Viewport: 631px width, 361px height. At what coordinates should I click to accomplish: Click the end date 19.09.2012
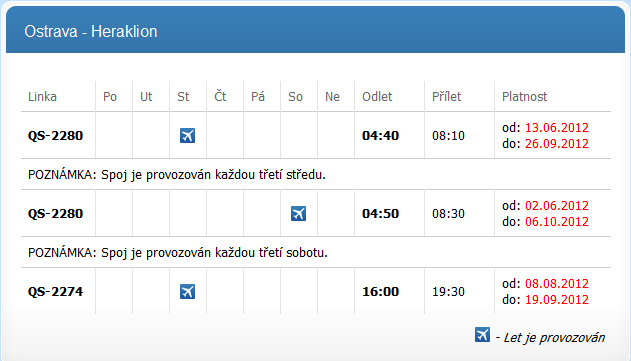(557, 300)
